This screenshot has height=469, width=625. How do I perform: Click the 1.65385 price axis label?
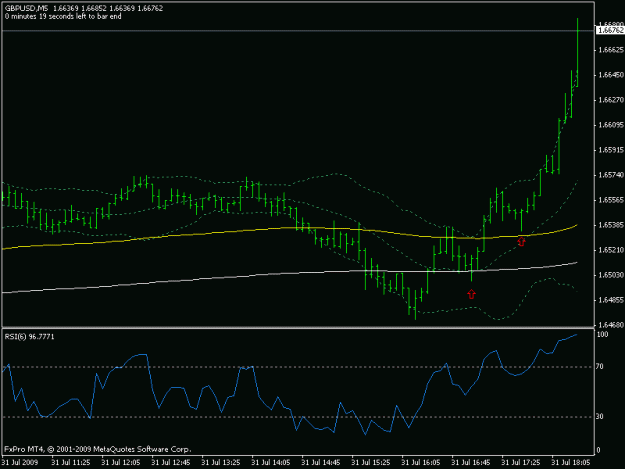tap(611, 225)
